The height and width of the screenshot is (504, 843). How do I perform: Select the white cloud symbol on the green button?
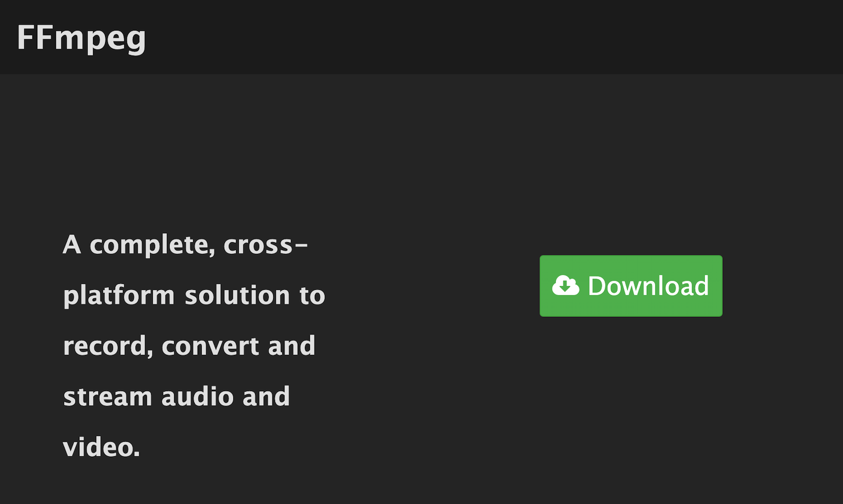[x=567, y=285]
